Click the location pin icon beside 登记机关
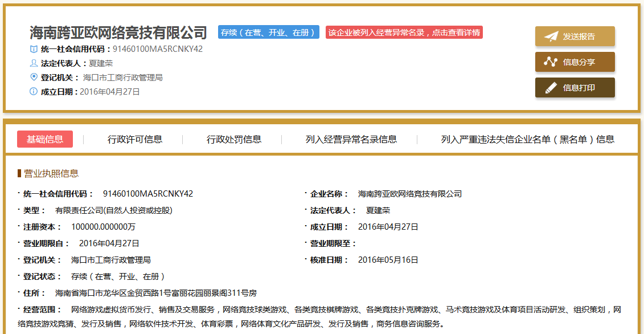The width and height of the screenshot is (644, 334). (x=34, y=78)
